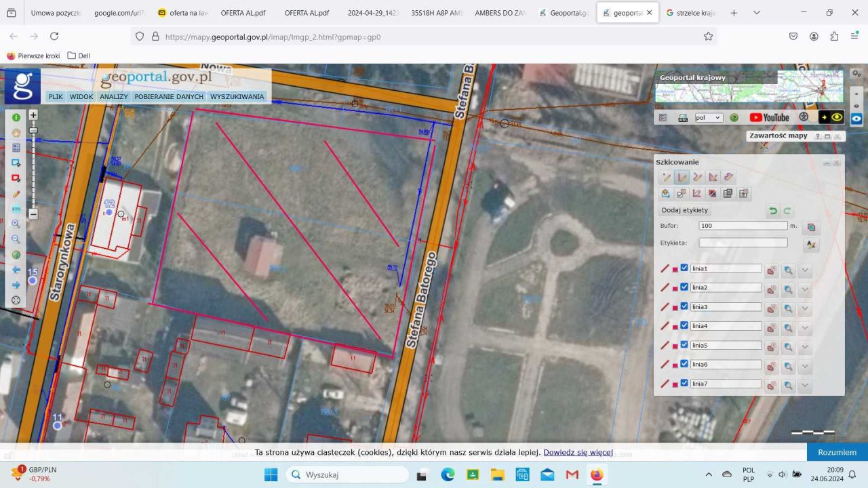Open the pol language dropdown
Viewport: 868px width, 488px height.
pos(708,117)
